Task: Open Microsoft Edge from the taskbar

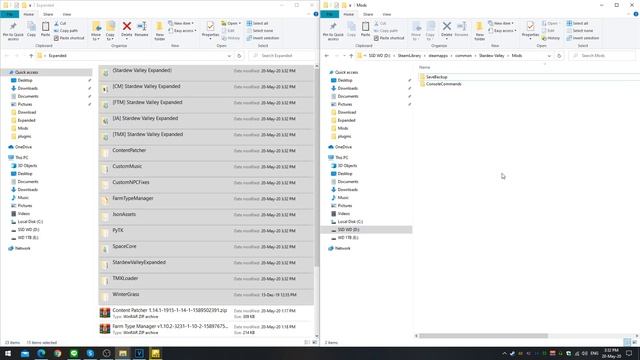Action: tap(41, 353)
